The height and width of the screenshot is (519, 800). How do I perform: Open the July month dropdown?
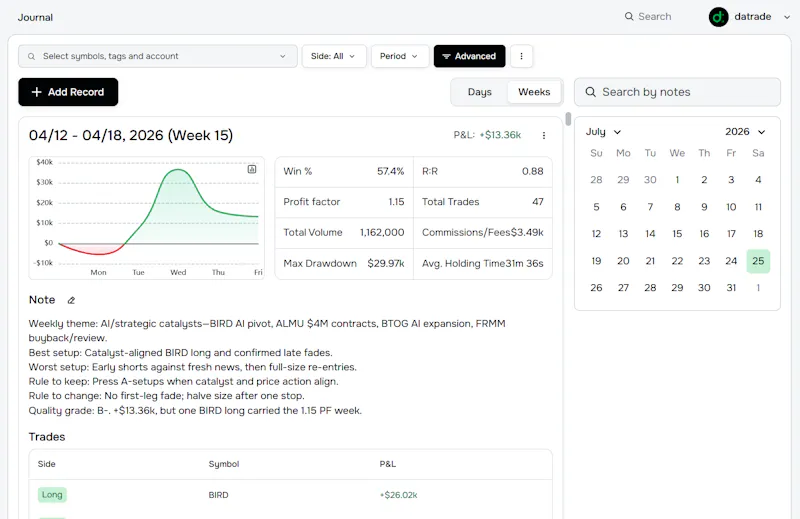[604, 132]
